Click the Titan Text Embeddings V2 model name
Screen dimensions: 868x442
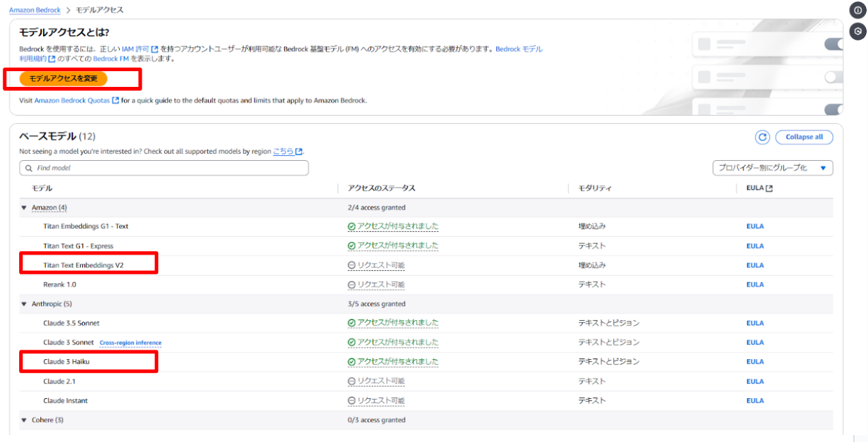coord(83,265)
